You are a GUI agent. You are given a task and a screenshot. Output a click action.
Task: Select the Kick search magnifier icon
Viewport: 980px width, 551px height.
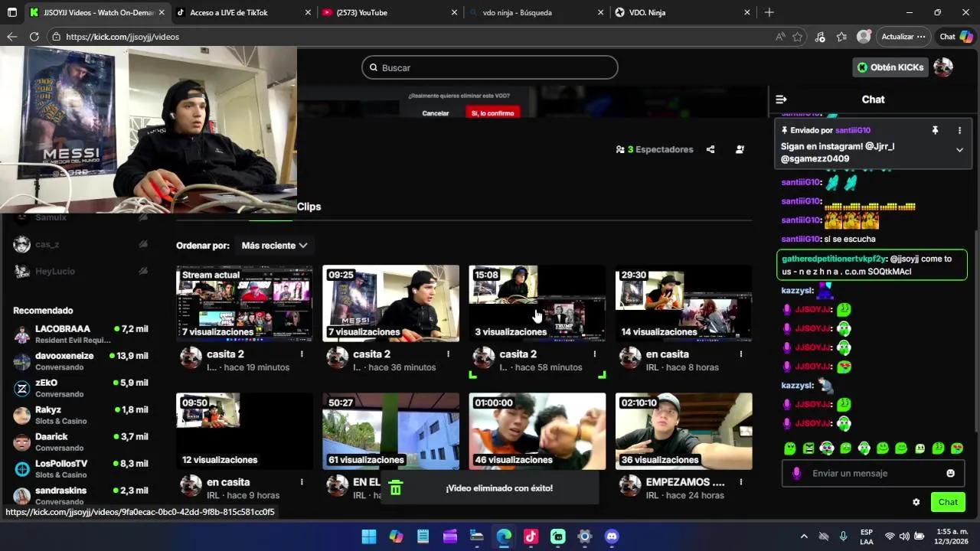[x=373, y=67]
